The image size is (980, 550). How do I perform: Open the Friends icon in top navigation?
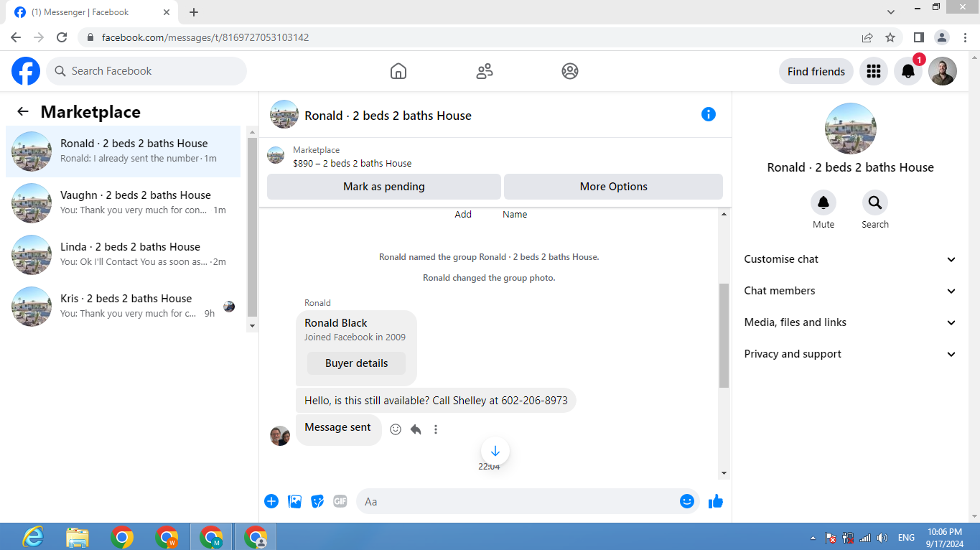(x=485, y=71)
